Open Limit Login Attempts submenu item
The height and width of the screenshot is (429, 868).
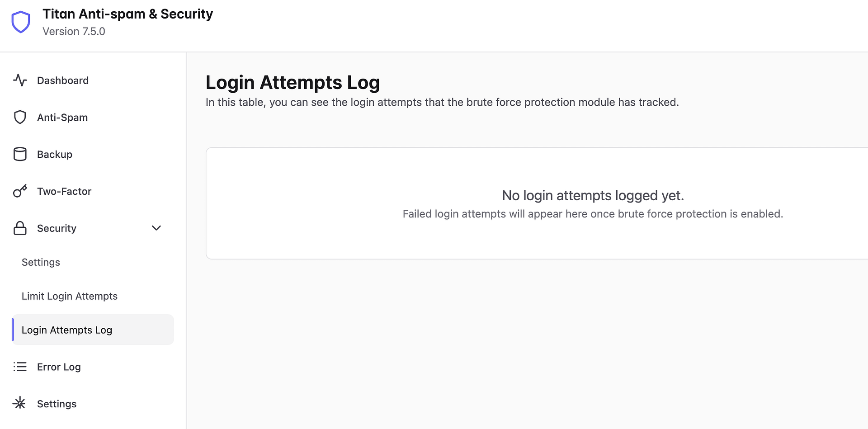[x=70, y=297]
